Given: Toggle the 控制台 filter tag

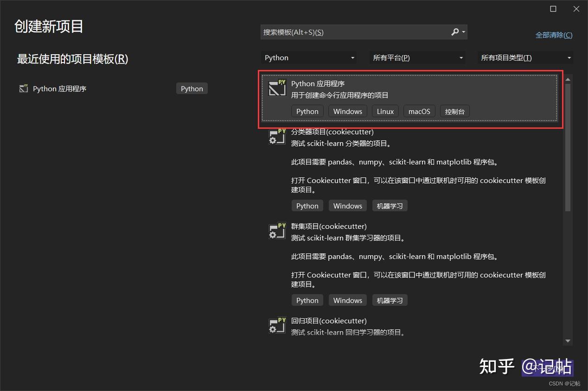Looking at the screenshot, I should pyautogui.click(x=454, y=111).
